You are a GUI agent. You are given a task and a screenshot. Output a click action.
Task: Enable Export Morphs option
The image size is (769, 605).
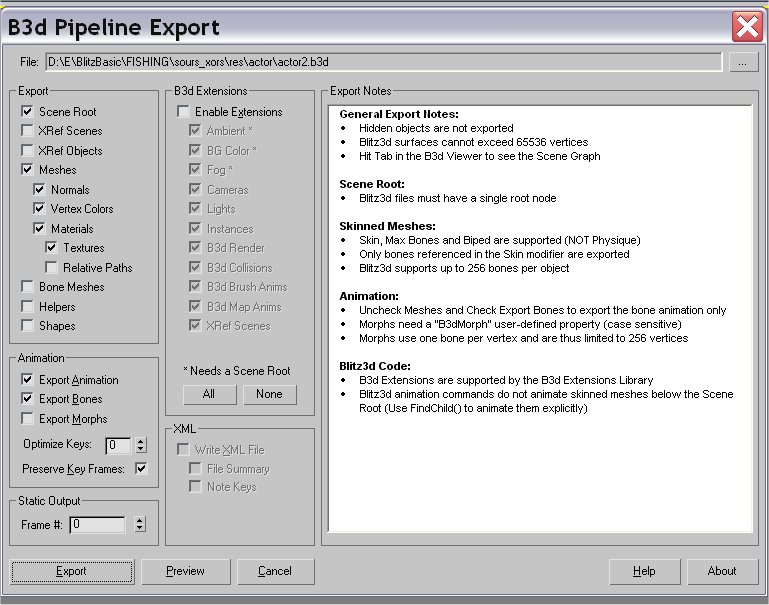27,419
